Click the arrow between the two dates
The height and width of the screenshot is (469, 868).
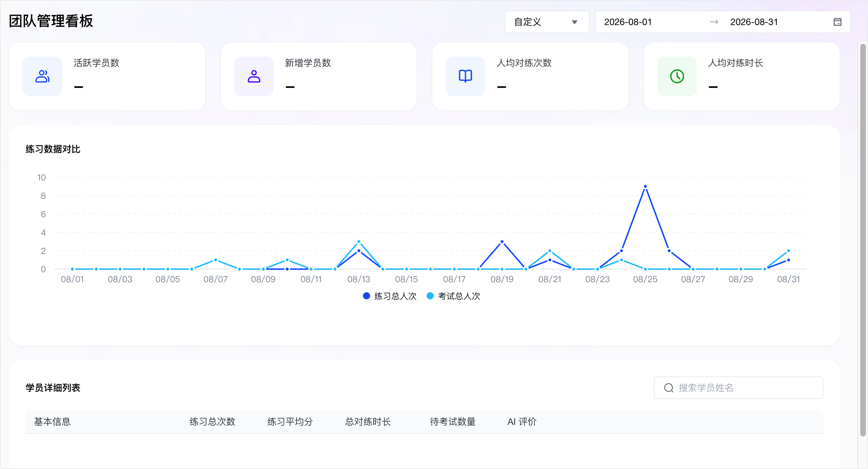point(714,22)
